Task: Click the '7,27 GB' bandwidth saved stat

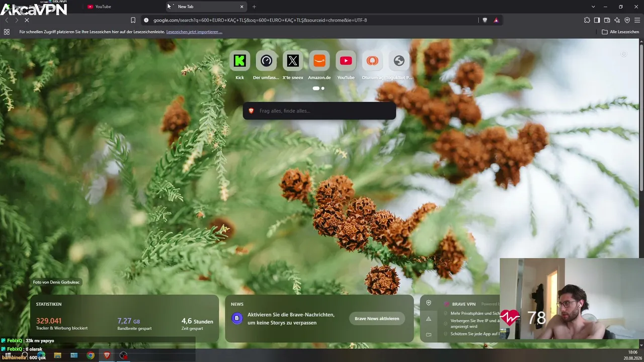Action: 129,321
